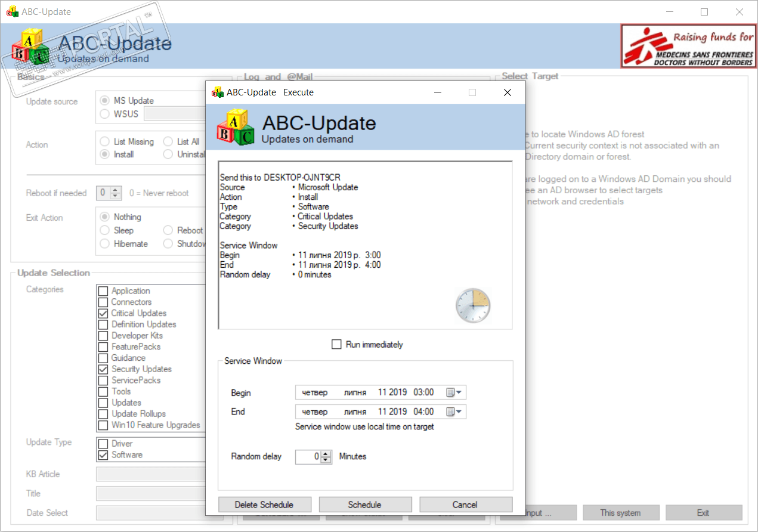Click Cancel in the Execute dialog
Screen dimensions: 758x532
tap(465, 505)
